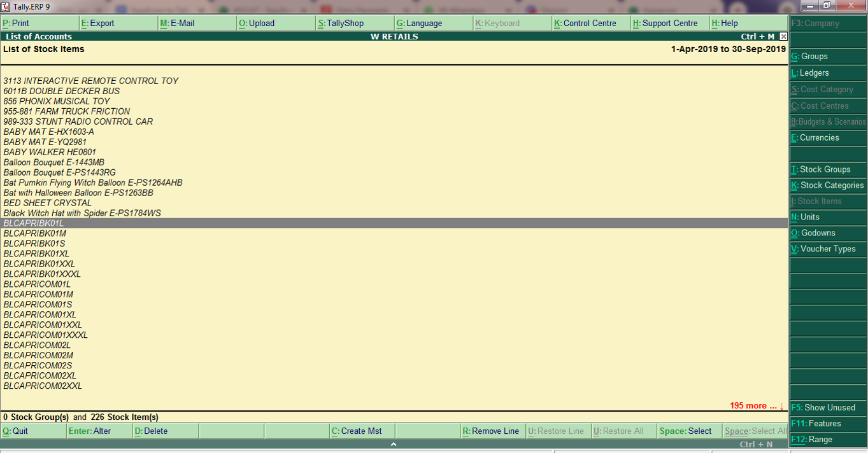The image size is (868, 453).
Task: Select Ledgers in the right panel
Action: [x=828, y=73]
